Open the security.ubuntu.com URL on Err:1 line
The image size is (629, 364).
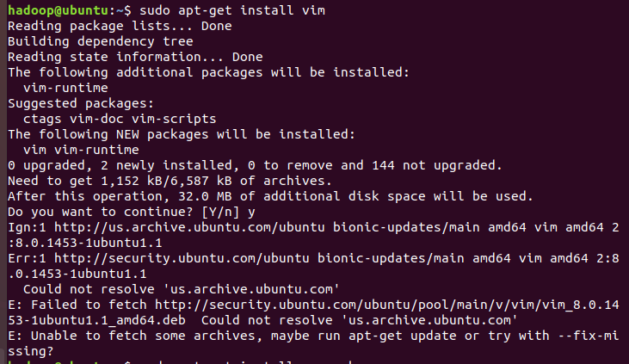coord(182,258)
